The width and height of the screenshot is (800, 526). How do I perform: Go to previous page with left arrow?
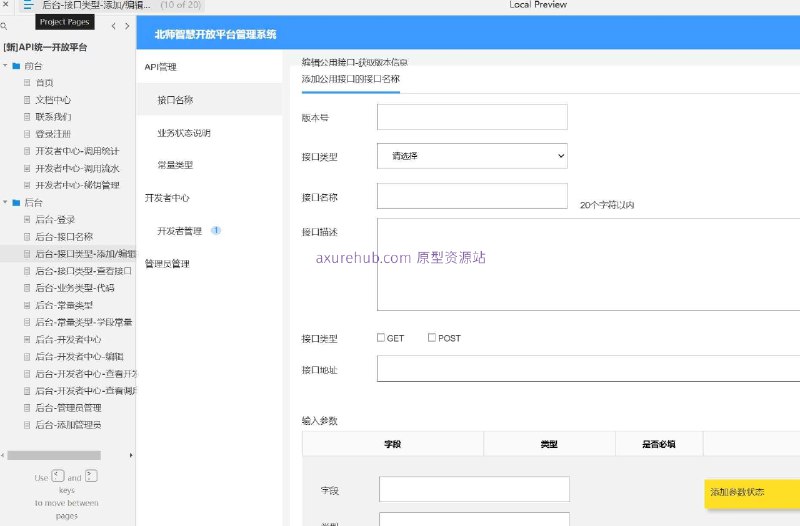click(x=113, y=26)
